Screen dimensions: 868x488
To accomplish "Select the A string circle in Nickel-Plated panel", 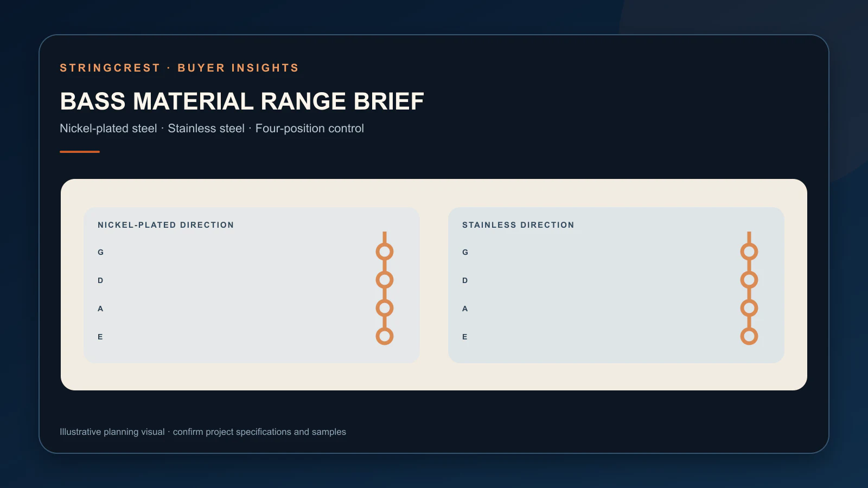I will (385, 308).
